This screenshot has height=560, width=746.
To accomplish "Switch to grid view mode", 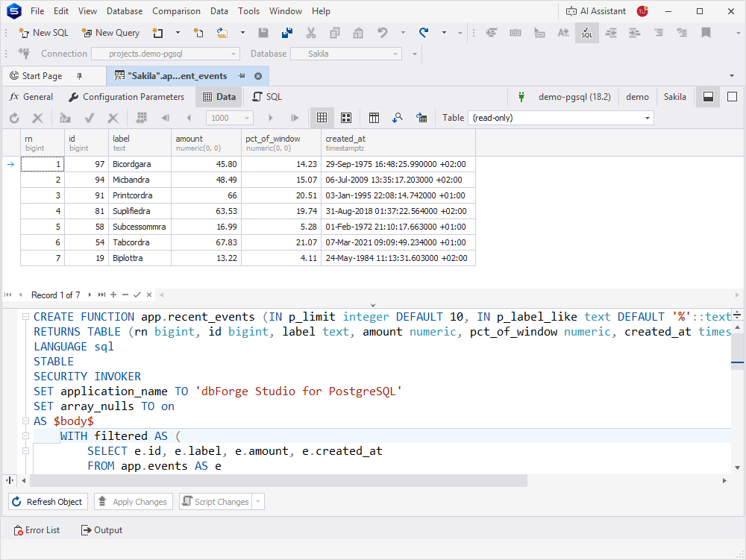I will pyautogui.click(x=322, y=118).
